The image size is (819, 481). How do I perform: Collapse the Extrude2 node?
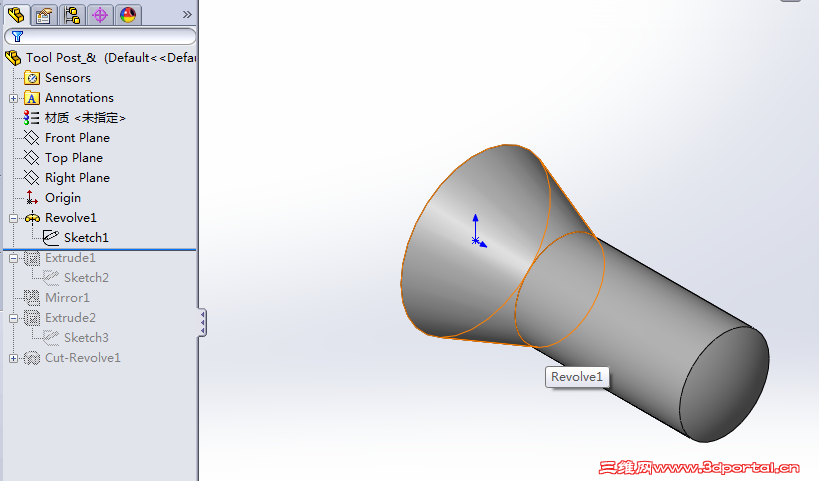click(x=14, y=318)
